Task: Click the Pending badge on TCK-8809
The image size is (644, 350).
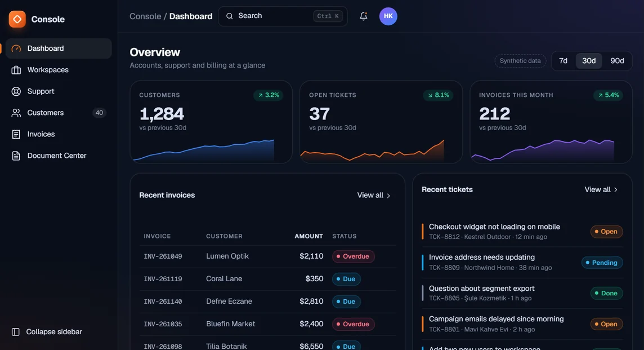Action: click(x=602, y=263)
